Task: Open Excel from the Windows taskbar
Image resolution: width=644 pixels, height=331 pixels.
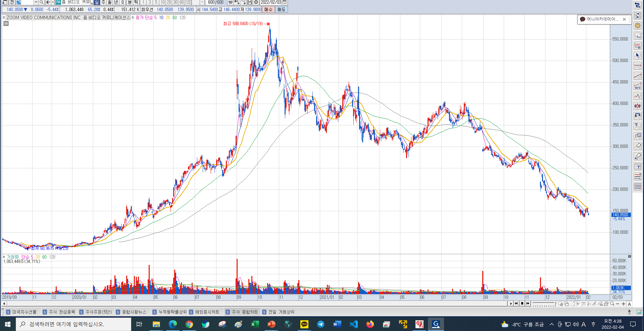Action: click(255, 324)
